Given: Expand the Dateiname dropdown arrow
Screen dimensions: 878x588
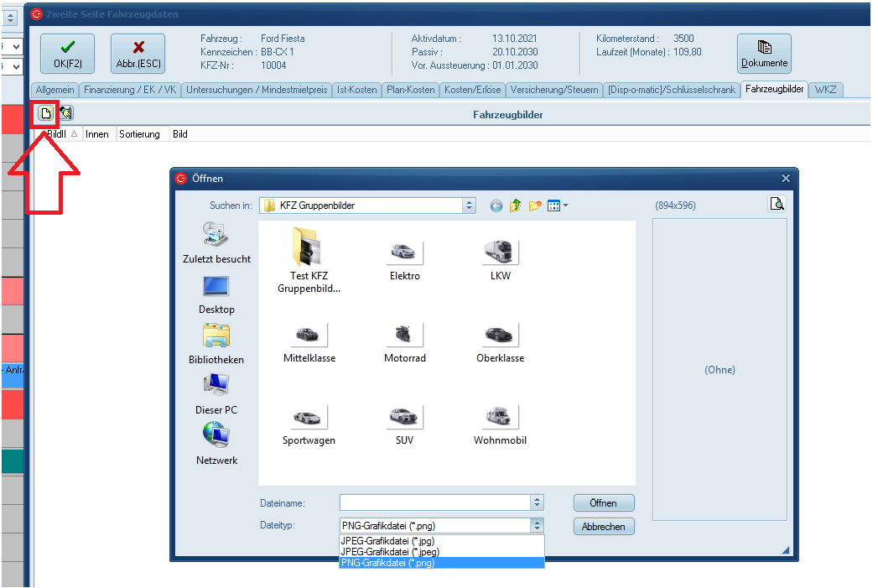Looking at the screenshot, I should click(537, 502).
